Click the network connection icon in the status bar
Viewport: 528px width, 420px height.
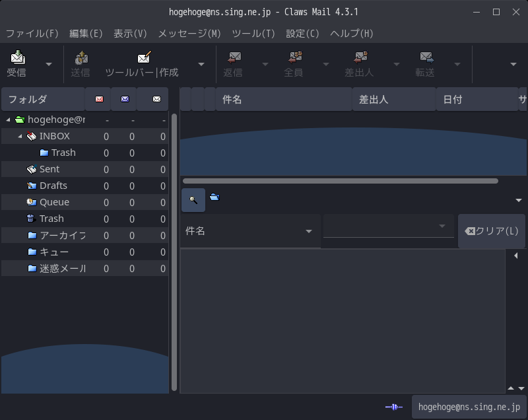(x=394, y=407)
